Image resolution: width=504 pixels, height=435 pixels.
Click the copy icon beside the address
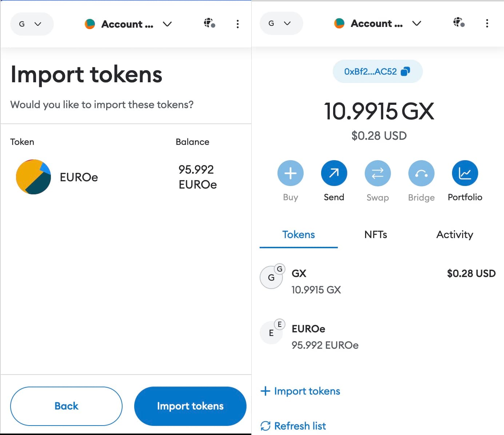point(405,71)
